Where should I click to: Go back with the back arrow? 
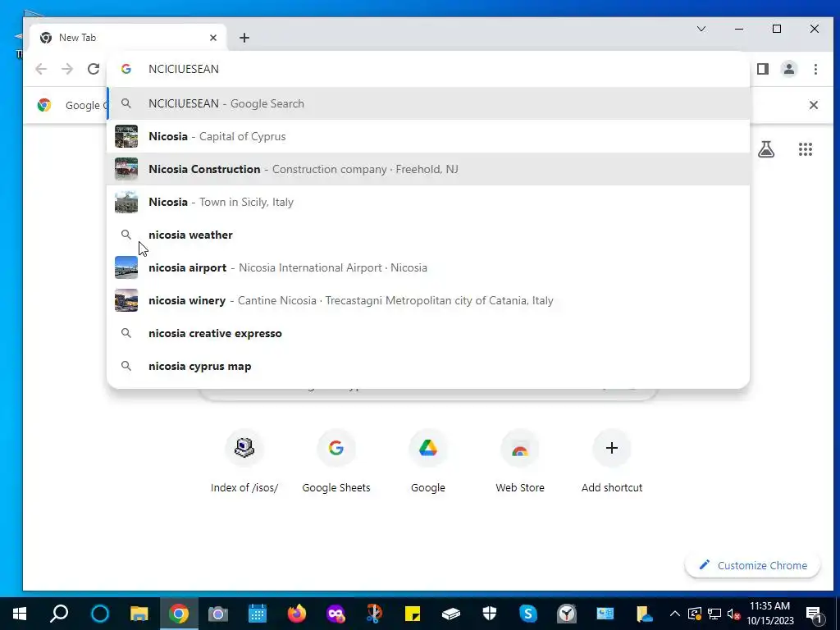point(41,69)
